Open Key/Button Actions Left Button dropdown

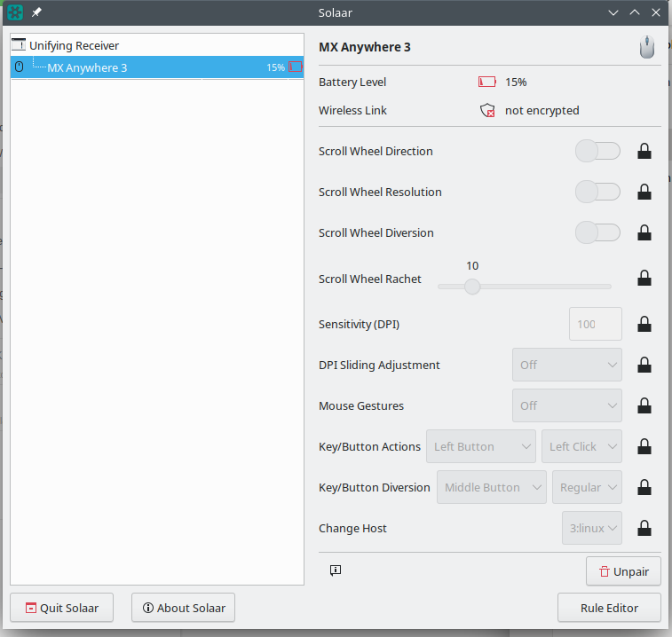coord(481,446)
